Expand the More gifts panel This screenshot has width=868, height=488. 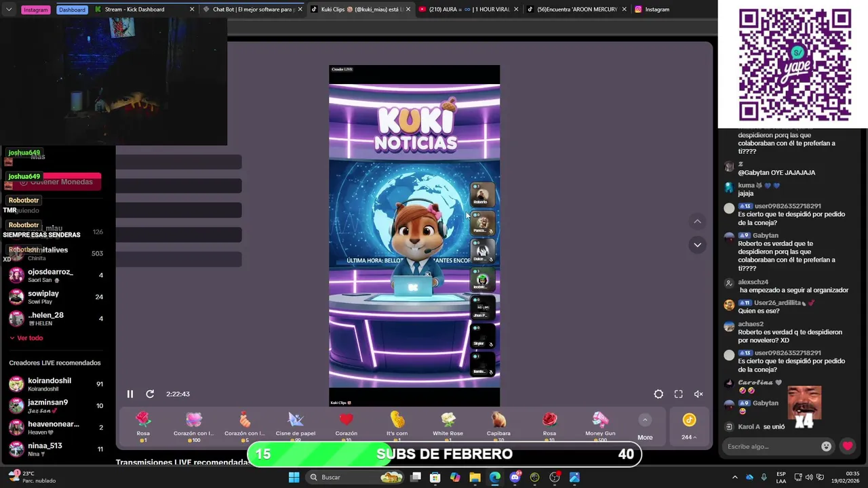645,428
